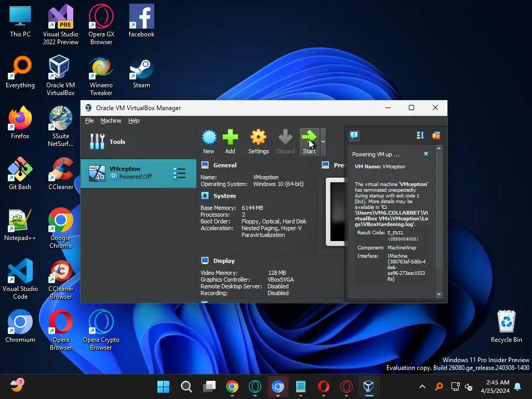Click the delete finished notifications icon

tap(436, 136)
